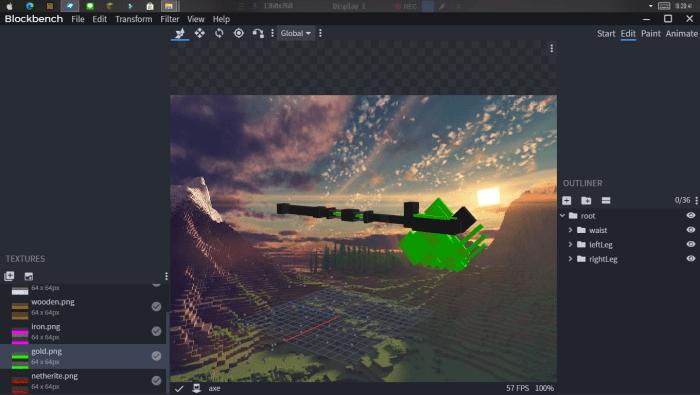Hide the leftLeg group
Image resolution: width=700 pixels, height=395 pixels.
click(x=691, y=244)
